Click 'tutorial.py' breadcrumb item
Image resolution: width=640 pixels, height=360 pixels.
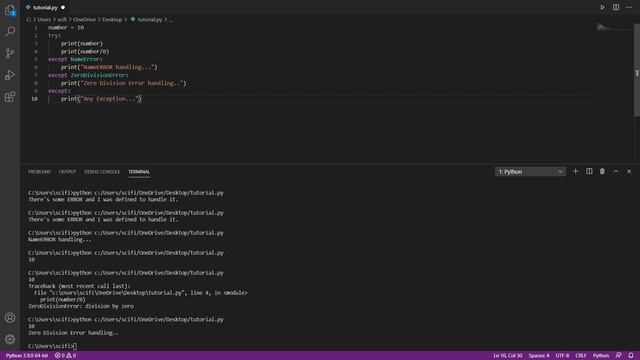coord(149,20)
